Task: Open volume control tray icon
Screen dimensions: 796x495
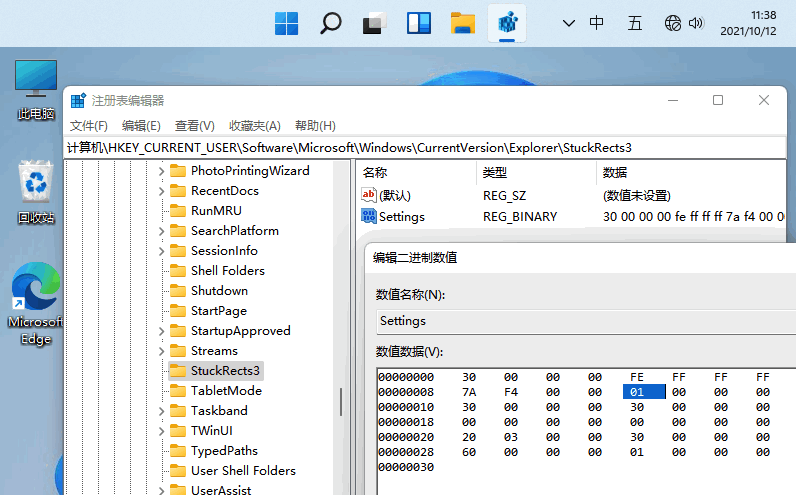Action: click(x=696, y=23)
